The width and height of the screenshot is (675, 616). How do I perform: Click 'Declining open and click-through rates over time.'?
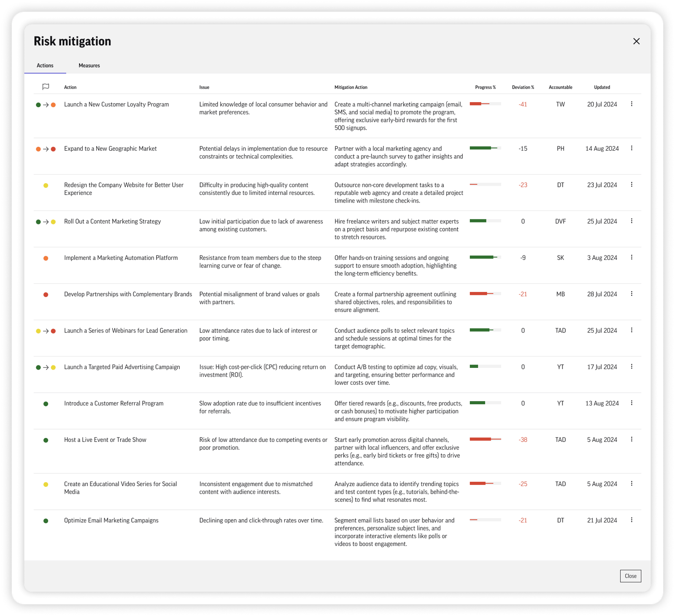261,521
